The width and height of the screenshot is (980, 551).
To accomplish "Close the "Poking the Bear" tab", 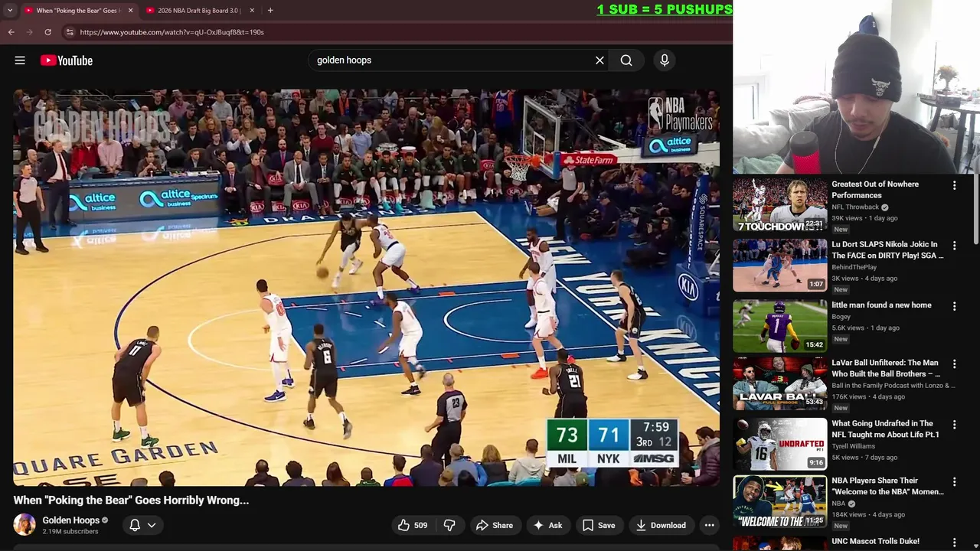I will tap(130, 10).
